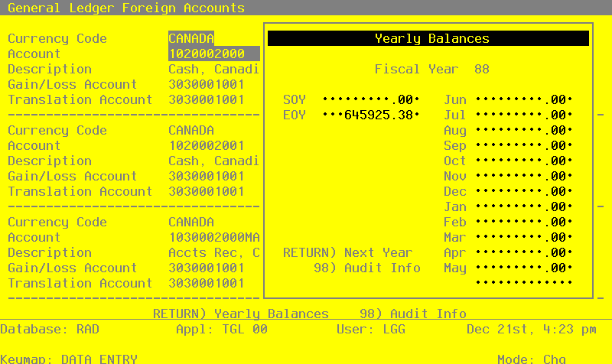Click User: LGG status entry
The image size is (612, 364).
click(x=371, y=329)
